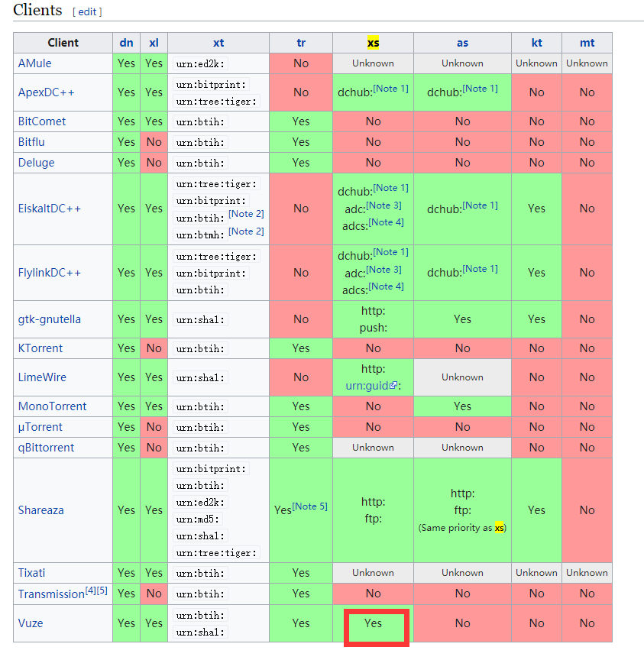Open the xl column header link

[x=154, y=43]
